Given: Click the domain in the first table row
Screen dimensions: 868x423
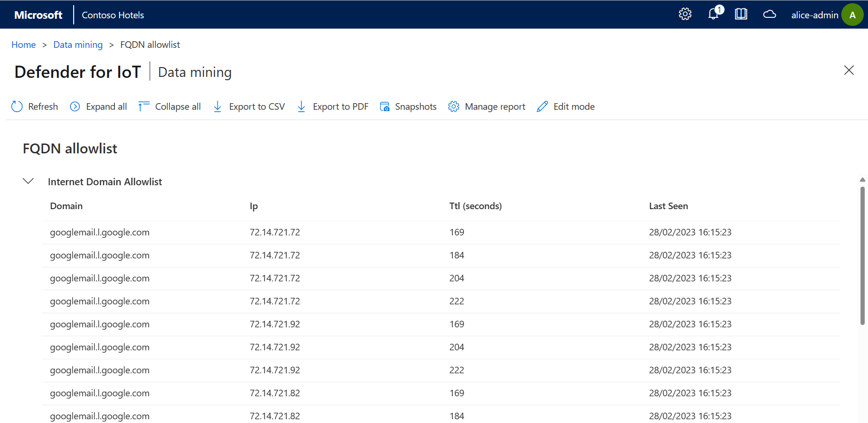Looking at the screenshot, I should coord(100,232).
